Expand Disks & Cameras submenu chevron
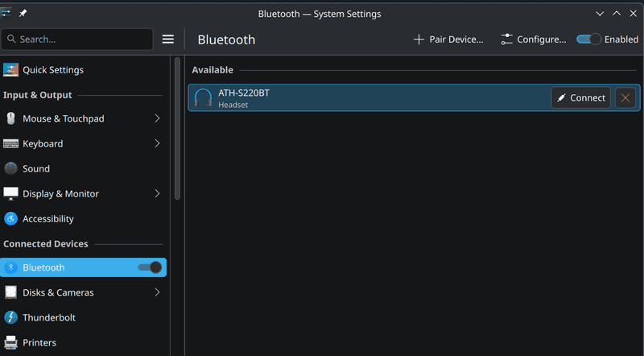644x356 pixels. coord(157,292)
